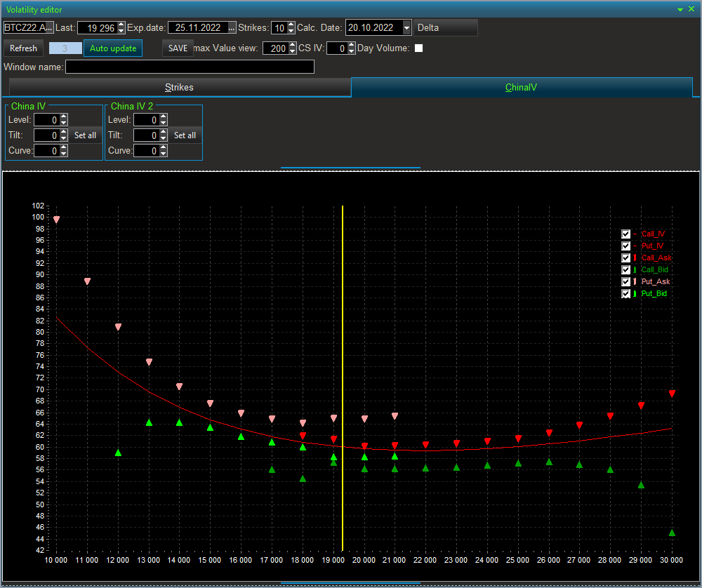702x588 pixels.
Task: Increase the CS IV spinner
Action: click(352, 45)
